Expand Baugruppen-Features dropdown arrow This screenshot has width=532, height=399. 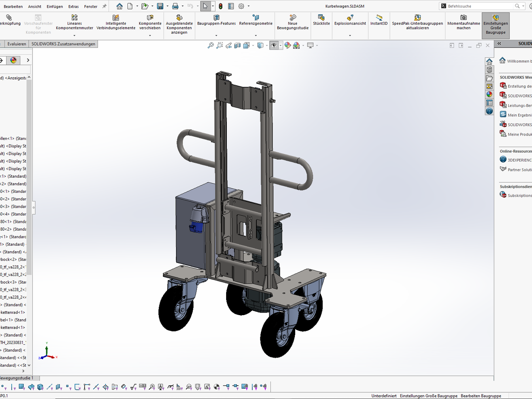click(216, 35)
